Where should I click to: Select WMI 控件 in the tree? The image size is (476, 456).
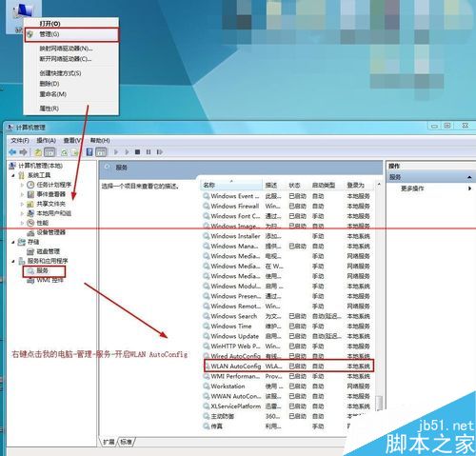50,280
